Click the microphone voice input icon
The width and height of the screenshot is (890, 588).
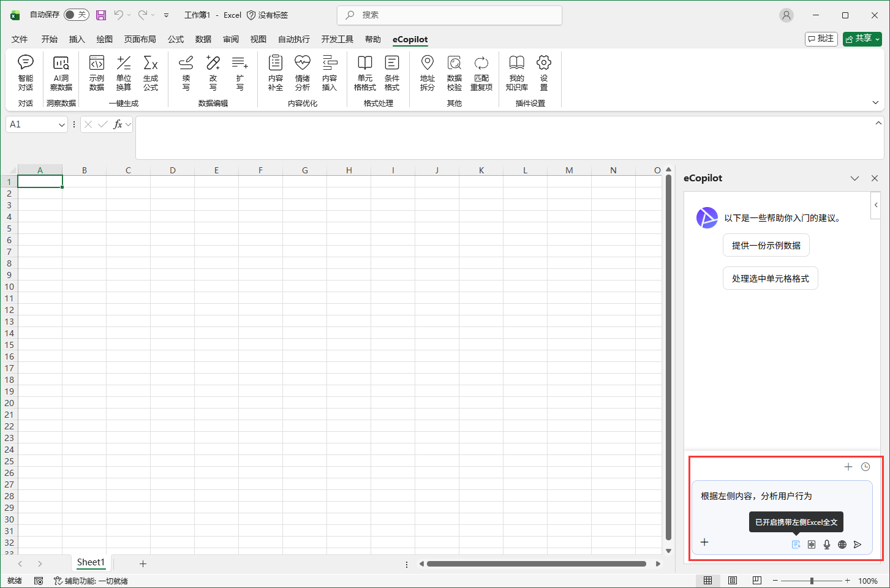click(827, 545)
